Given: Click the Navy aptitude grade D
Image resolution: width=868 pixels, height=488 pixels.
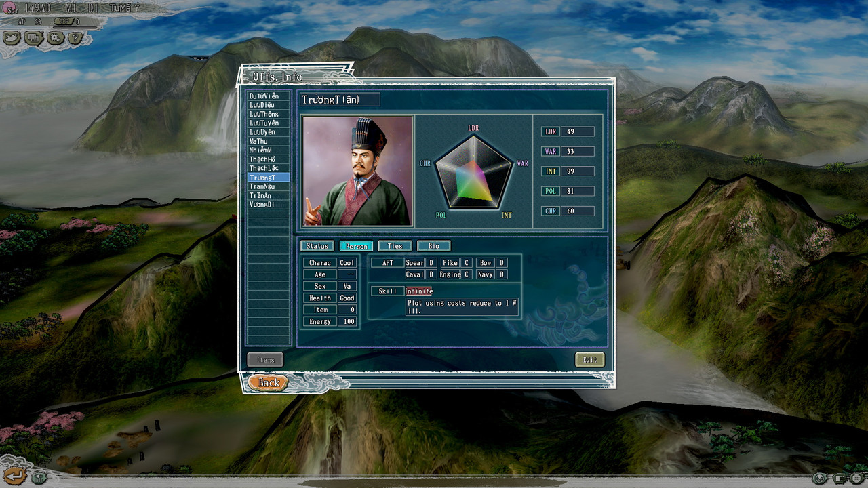Looking at the screenshot, I should click(502, 274).
